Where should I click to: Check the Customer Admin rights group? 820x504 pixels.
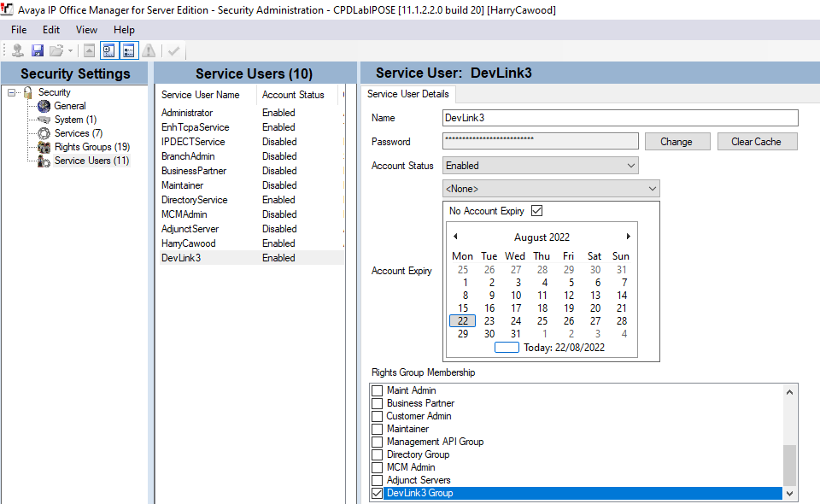coord(377,416)
